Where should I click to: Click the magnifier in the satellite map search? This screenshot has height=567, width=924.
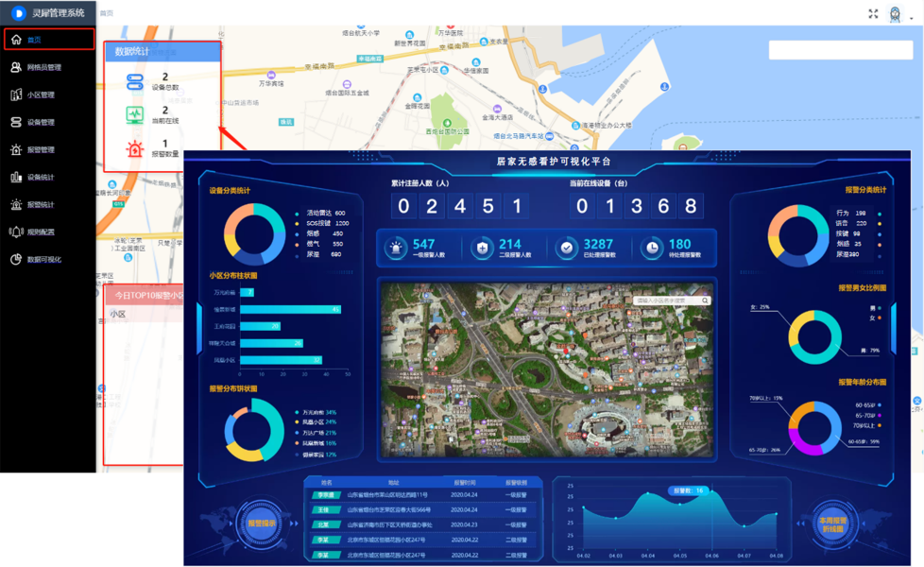705,301
